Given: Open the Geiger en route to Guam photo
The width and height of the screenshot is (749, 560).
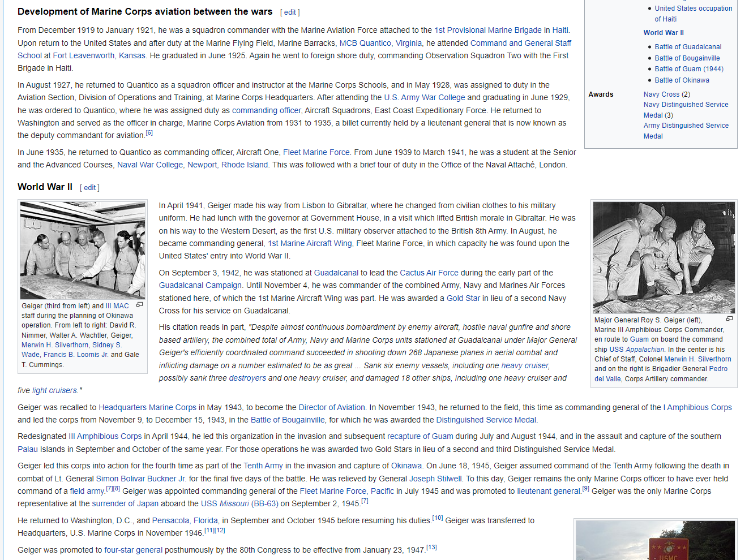Looking at the screenshot, I should (664, 257).
